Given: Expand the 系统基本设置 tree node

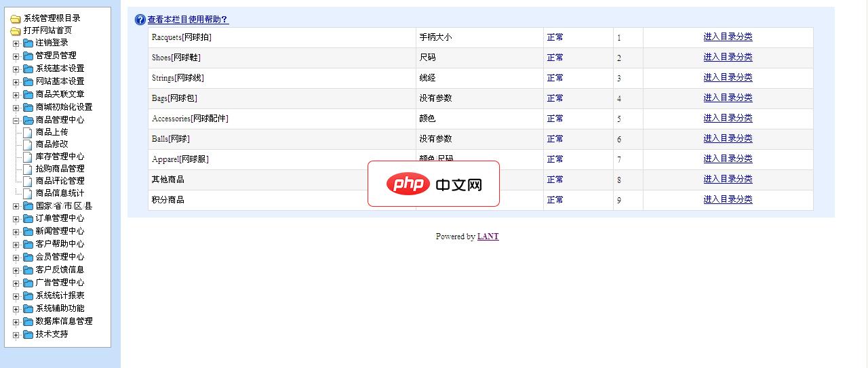Looking at the screenshot, I should [16, 69].
